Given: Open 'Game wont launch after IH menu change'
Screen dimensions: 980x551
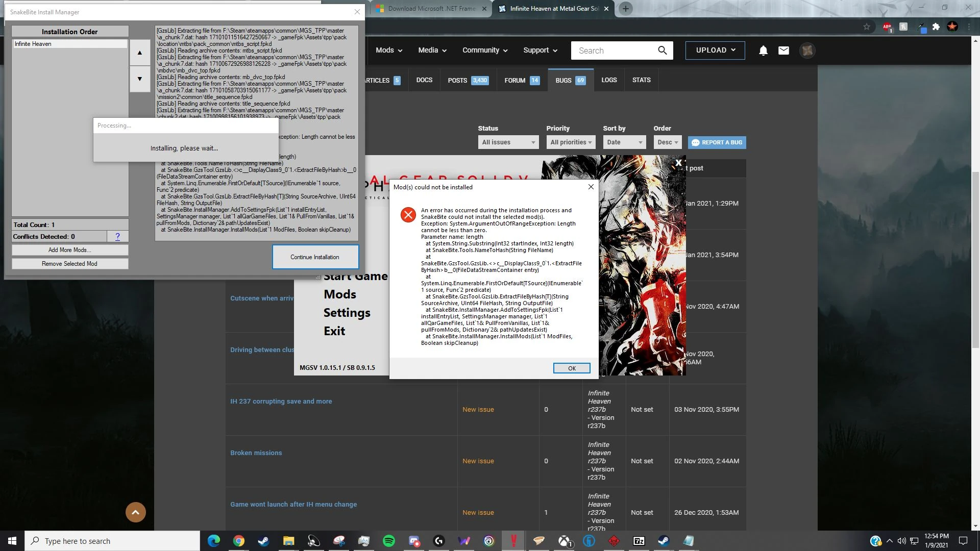Looking at the screenshot, I should (293, 505).
